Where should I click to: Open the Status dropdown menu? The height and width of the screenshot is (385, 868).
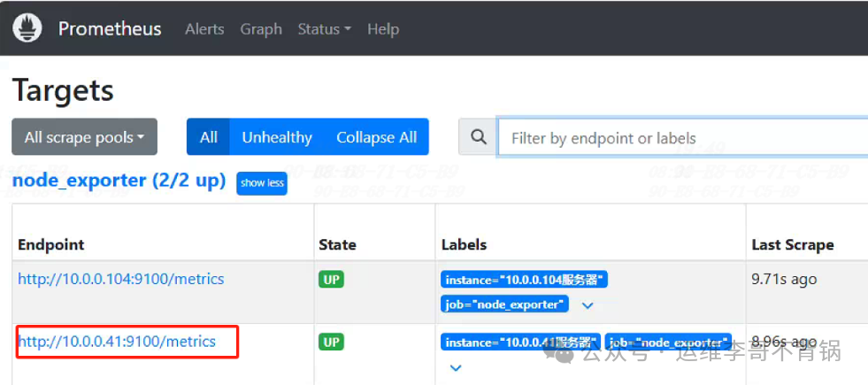(325, 29)
